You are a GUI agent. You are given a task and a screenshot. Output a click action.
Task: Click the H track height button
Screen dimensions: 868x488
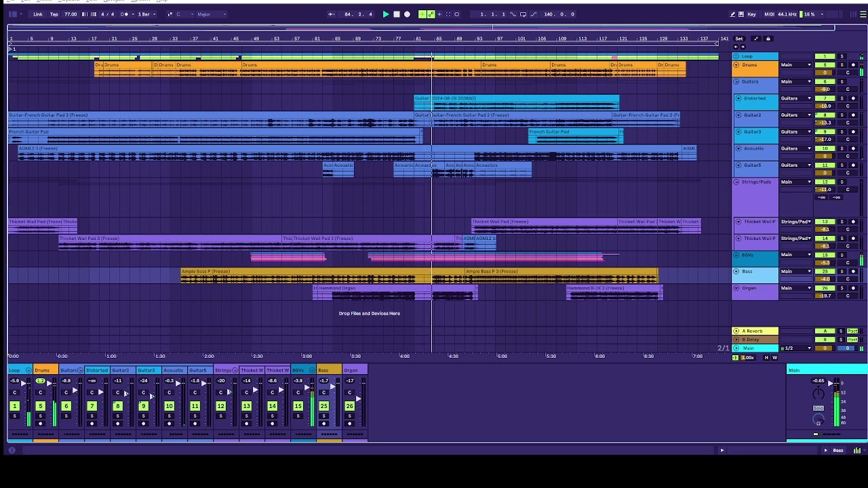[767, 357]
